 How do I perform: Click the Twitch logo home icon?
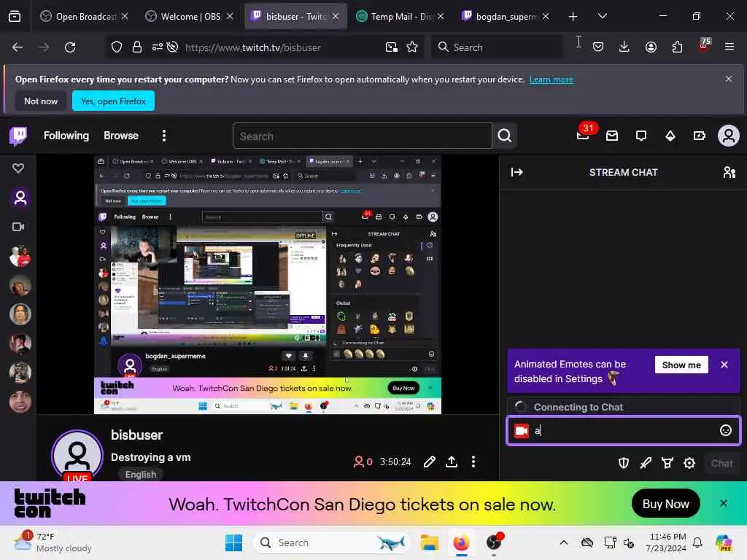pos(18,136)
